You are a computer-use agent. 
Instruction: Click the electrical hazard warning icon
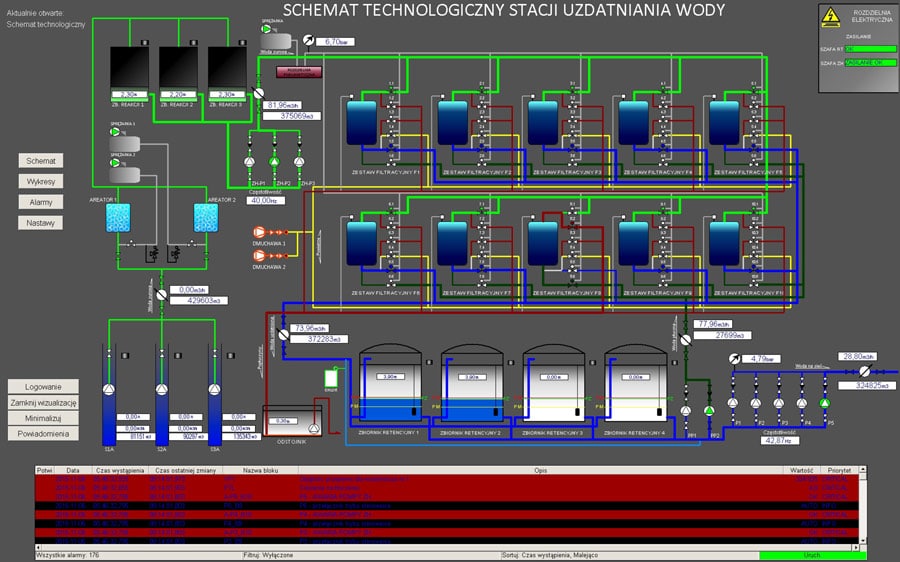pos(831,17)
